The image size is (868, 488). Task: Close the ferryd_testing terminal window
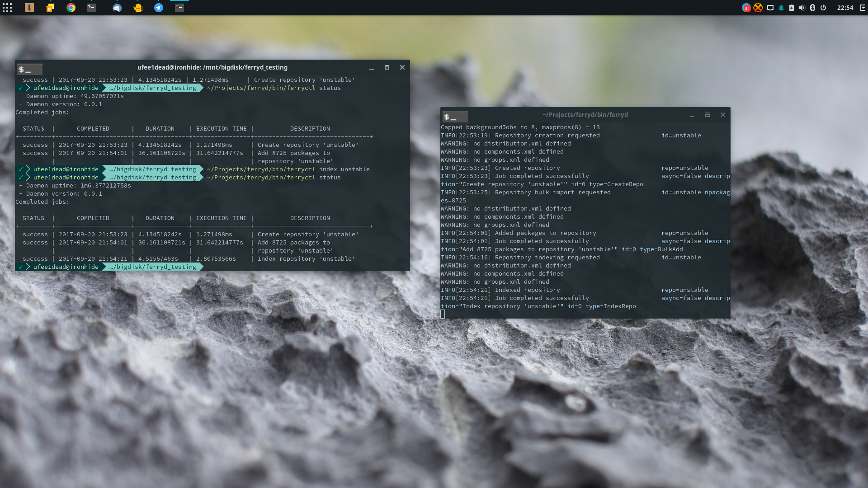point(402,67)
